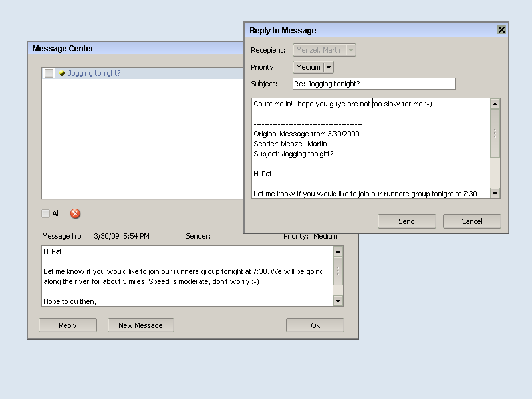532x399 pixels.
Task: Open the Jogging tonight? message in the list
Action: coord(94,74)
